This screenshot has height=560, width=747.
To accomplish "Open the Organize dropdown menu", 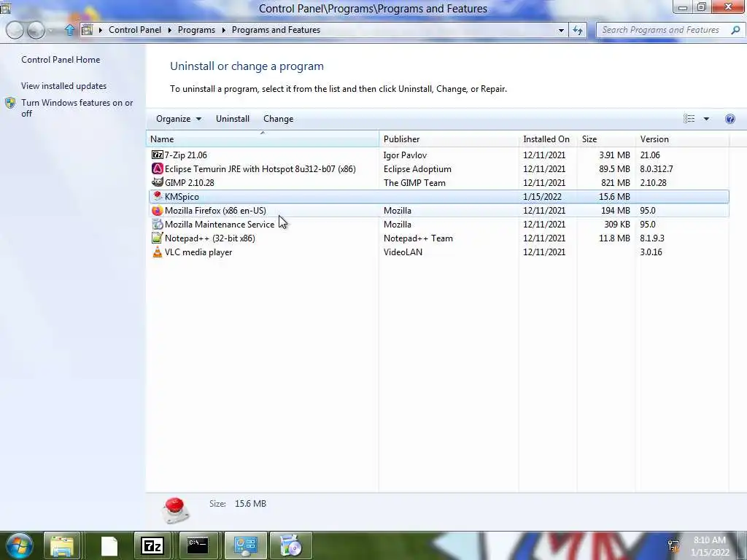I will click(x=179, y=119).
